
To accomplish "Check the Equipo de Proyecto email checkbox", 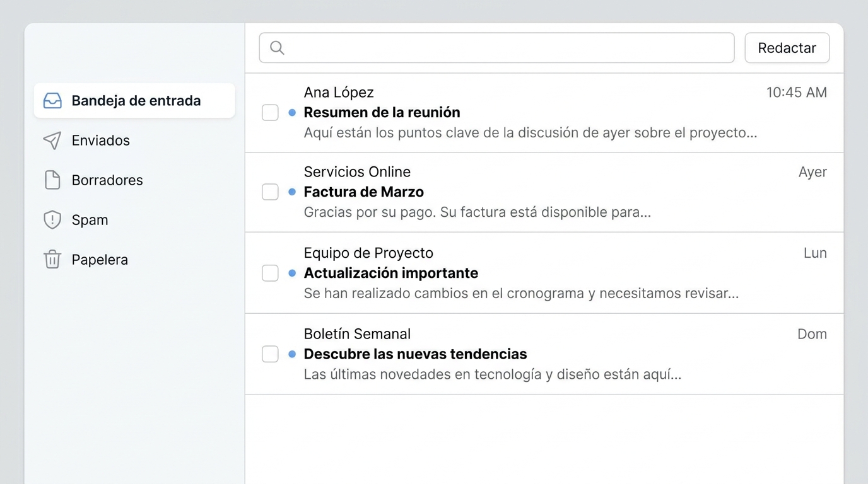I will pyautogui.click(x=270, y=274).
